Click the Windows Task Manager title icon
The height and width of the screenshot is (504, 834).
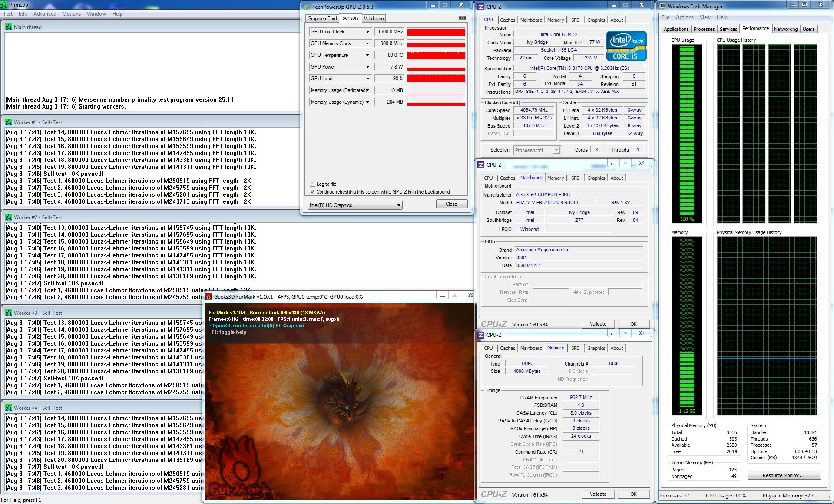tap(662, 6)
